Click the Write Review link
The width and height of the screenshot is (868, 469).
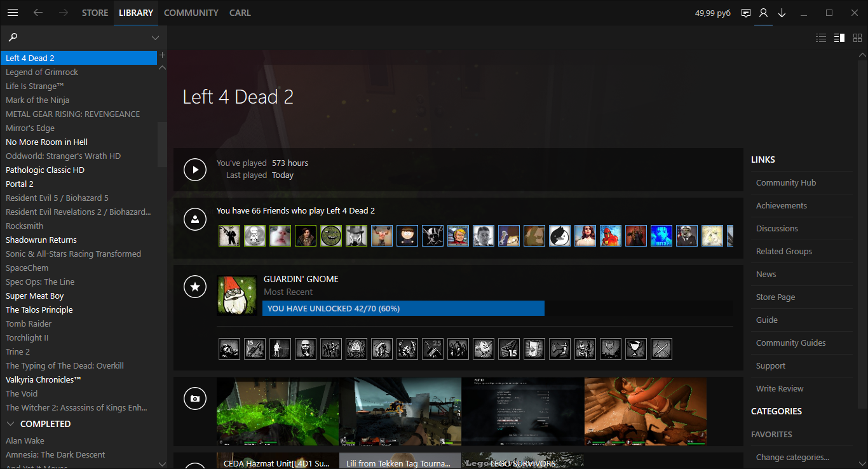click(780, 389)
